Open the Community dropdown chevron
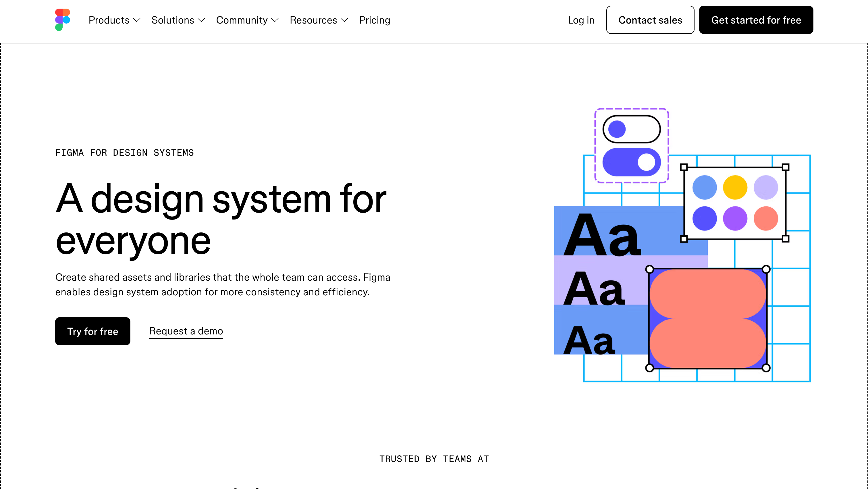 (x=275, y=20)
